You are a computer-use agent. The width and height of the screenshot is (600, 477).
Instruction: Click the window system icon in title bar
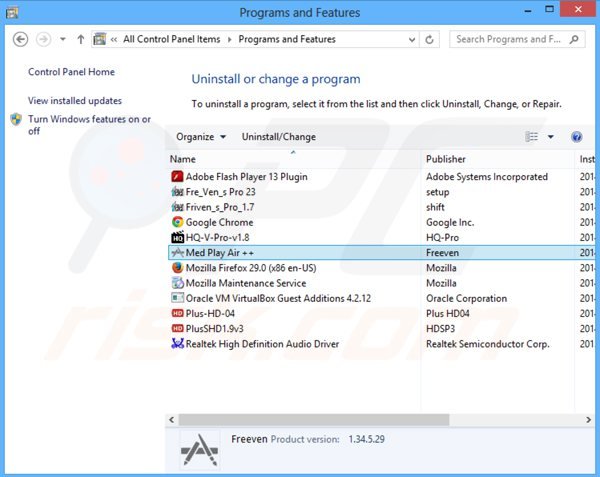[x=12, y=13]
